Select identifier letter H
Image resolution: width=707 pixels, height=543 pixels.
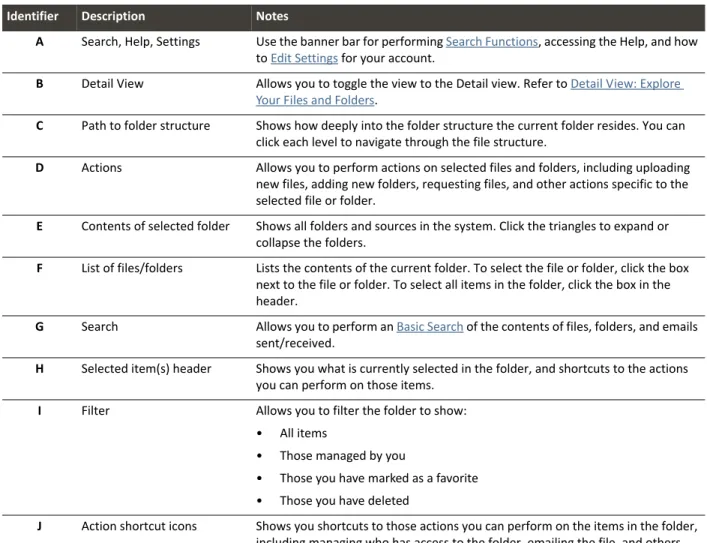coord(40,369)
